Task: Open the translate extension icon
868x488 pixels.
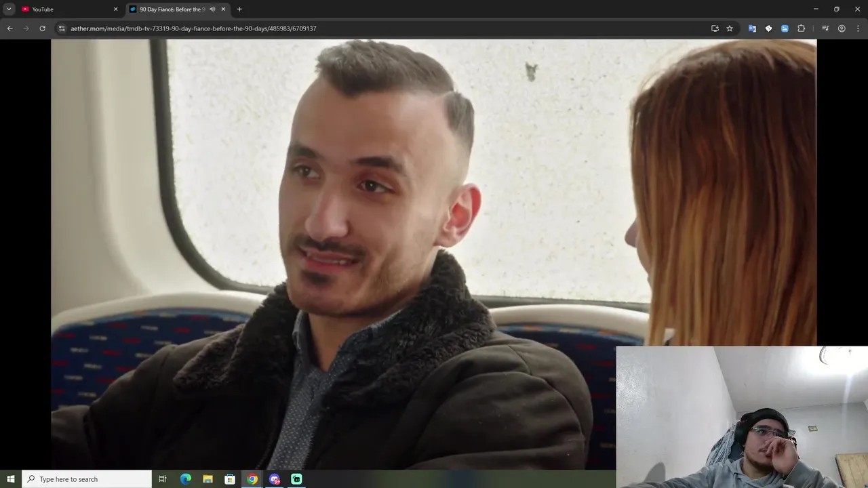Action: point(752,28)
